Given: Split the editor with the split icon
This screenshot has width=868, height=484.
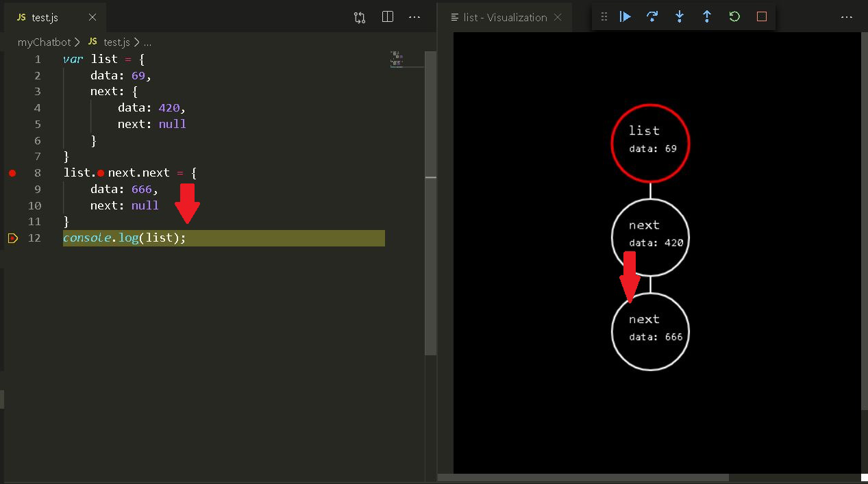Looking at the screenshot, I should (387, 17).
